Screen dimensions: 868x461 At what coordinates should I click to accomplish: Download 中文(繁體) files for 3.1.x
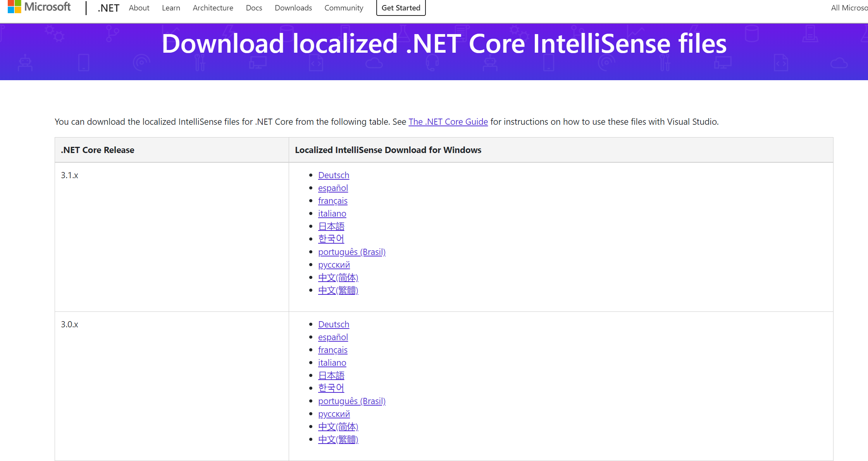[x=338, y=290]
